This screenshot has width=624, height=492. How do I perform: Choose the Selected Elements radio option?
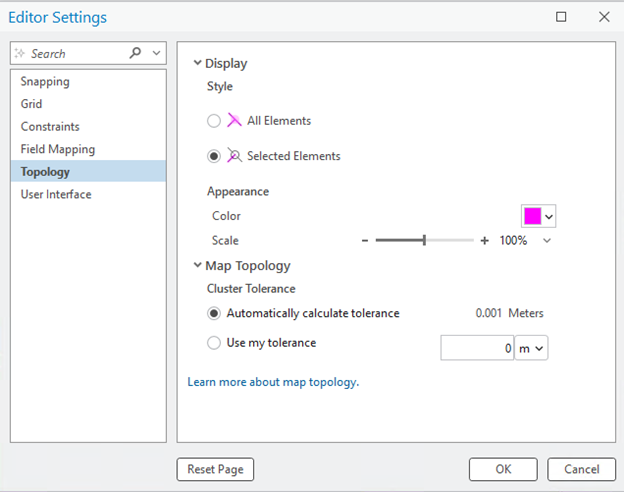tap(213, 156)
